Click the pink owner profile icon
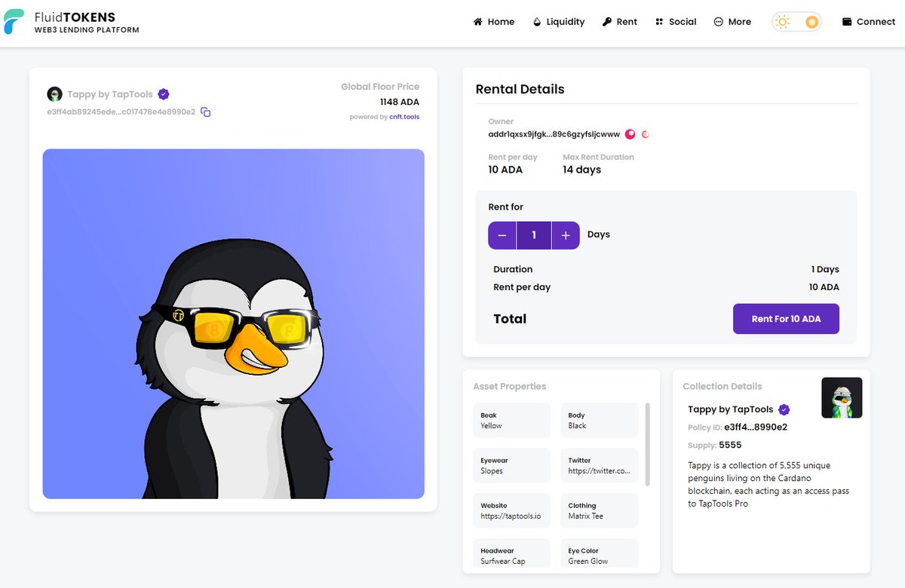The height and width of the screenshot is (588, 905). (630, 134)
